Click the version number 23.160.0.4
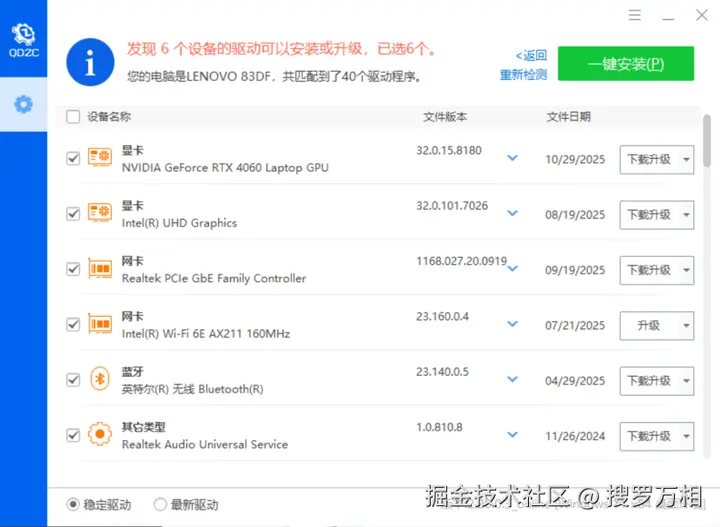Image resolution: width=720 pixels, height=527 pixels. (442, 316)
